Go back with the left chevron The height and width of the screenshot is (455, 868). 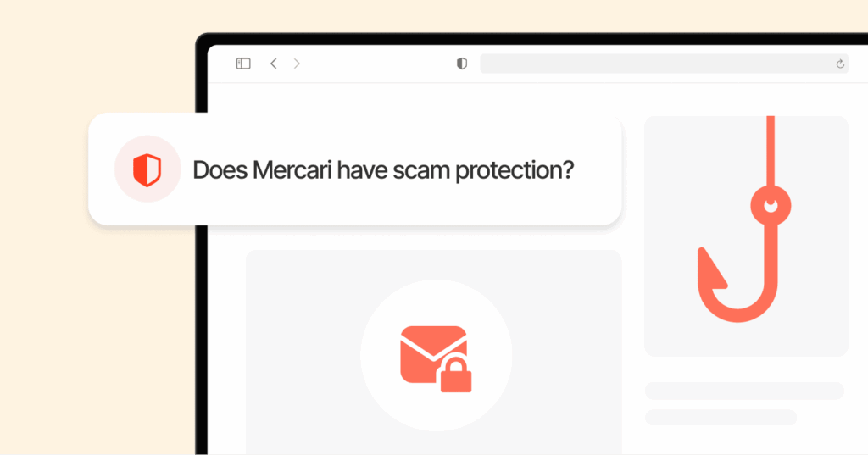[x=274, y=64]
